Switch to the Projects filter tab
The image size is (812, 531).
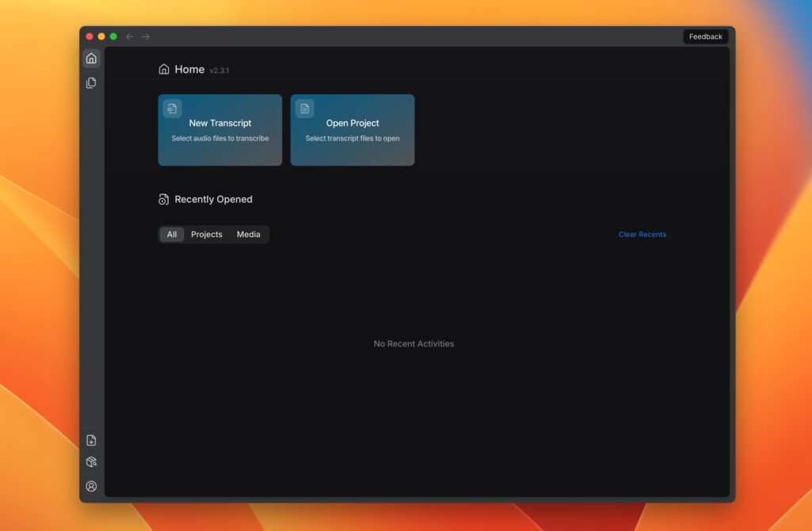(x=206, y=234)
